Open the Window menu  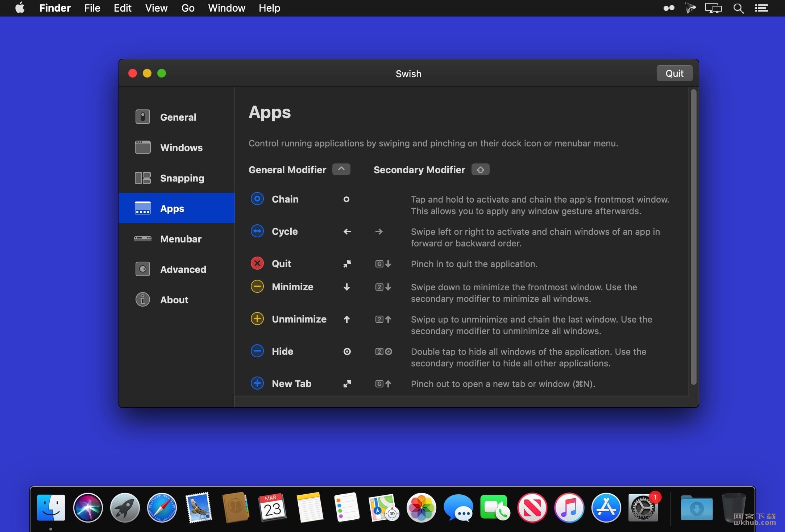pos(227,8)
